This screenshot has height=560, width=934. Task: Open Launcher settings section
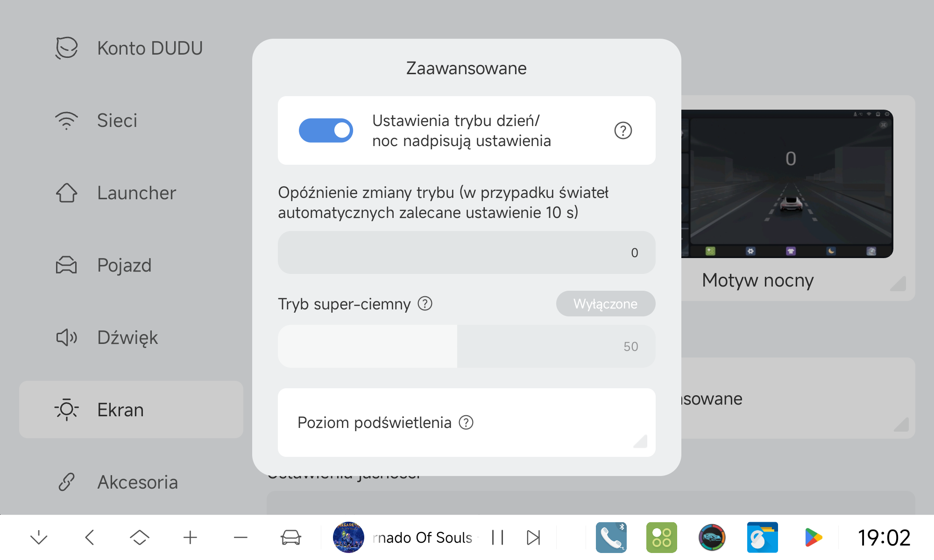click(x=131, y=193)
